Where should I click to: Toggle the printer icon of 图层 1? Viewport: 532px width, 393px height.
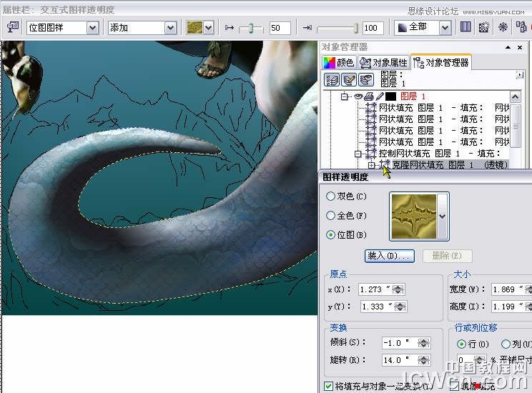[x=369, y=96]
